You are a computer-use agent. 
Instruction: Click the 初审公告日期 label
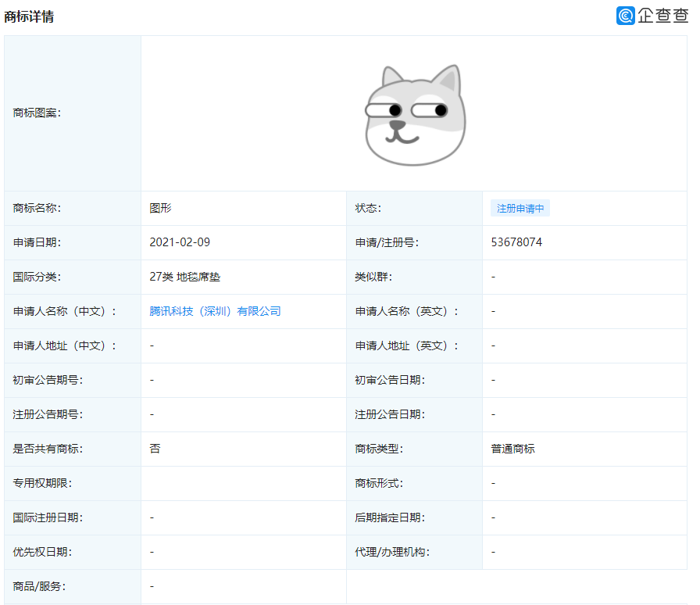[x=390, y=380]
